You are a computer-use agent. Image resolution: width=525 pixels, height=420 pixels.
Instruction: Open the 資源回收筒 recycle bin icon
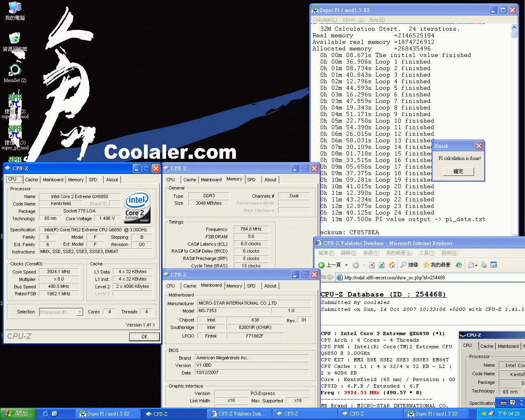(15, 42)
